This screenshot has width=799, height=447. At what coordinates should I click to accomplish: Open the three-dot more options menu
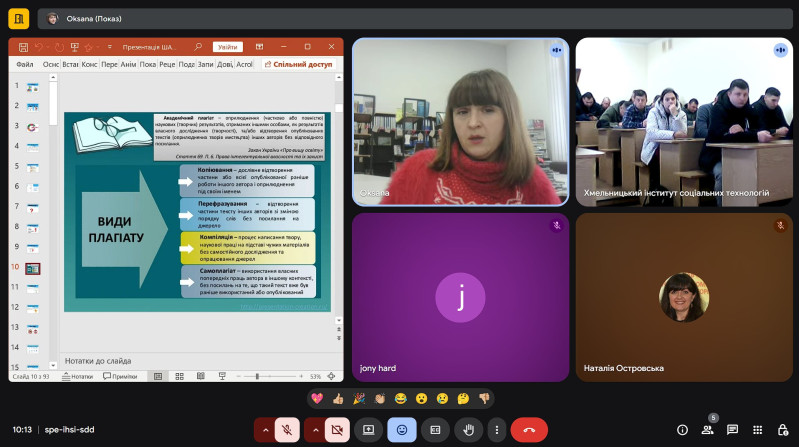pyautogui.click(x=495, y=429)
